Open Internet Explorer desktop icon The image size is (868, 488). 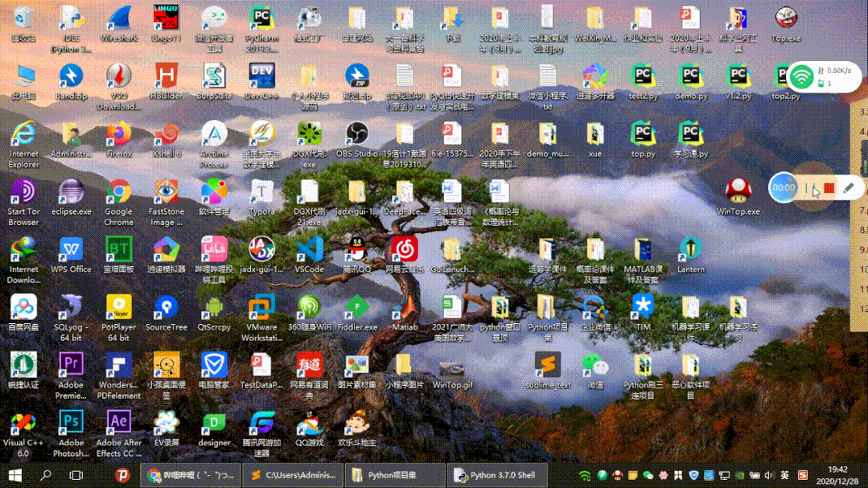pos(23,145)
